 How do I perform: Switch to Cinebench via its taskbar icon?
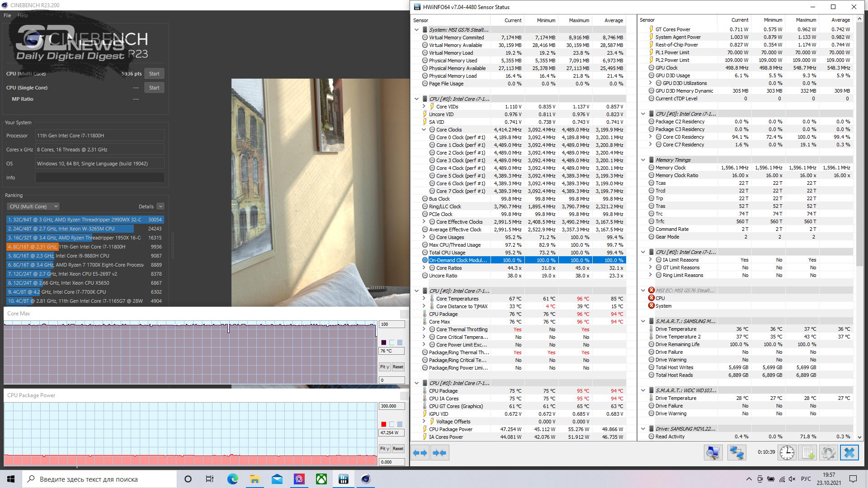pos(366,479)
